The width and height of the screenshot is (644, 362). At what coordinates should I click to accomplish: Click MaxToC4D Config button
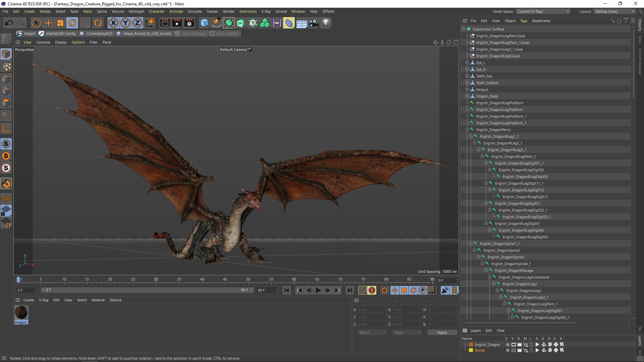click(x=57, y=34)
